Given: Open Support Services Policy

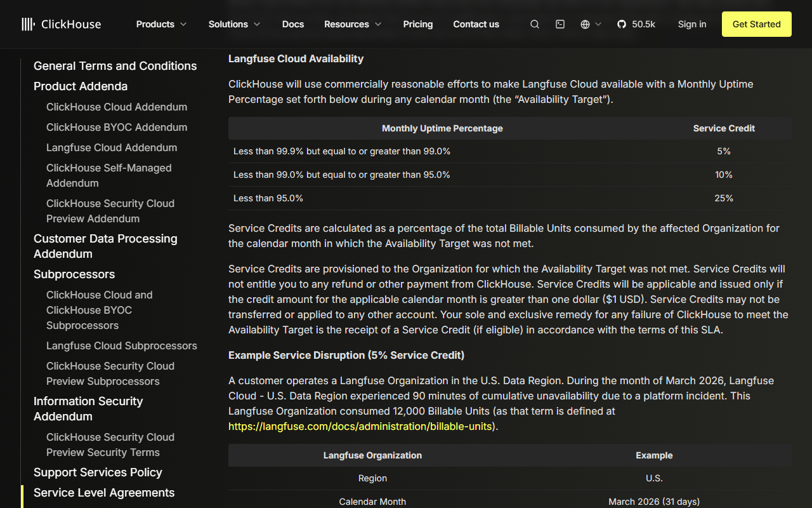Looking at the screenshot, I should tap(98, 472).
